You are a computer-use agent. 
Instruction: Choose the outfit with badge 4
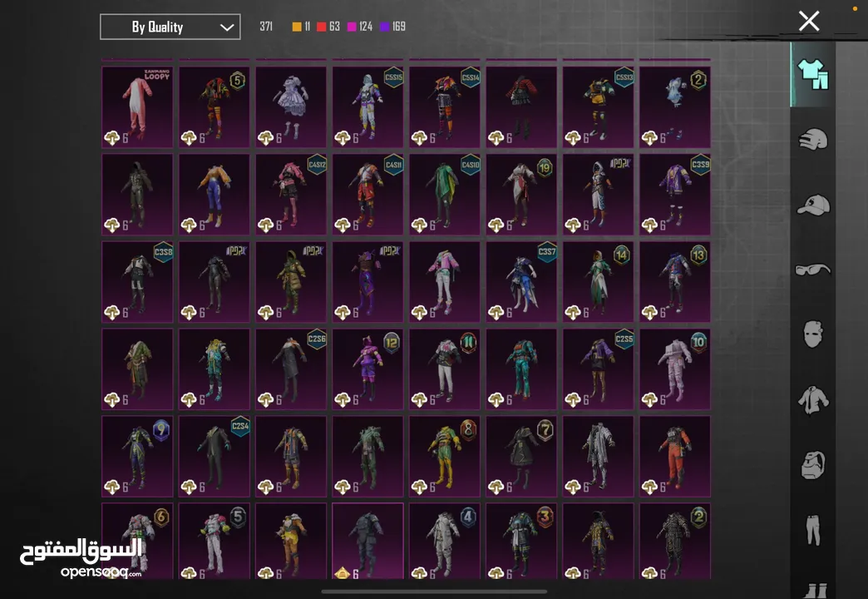(x=445, y=542)
